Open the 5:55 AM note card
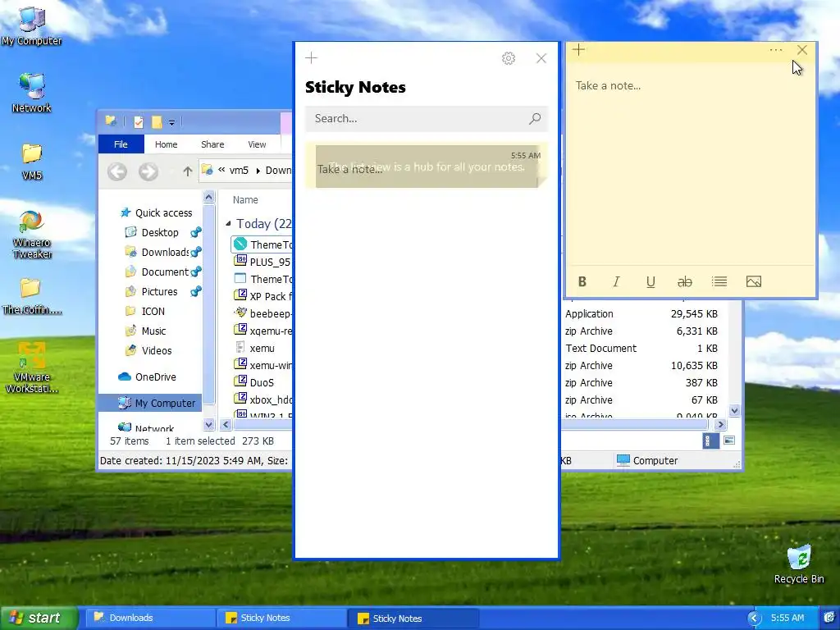840x630 pixels. pyautogui.click(x=427, y=166)
